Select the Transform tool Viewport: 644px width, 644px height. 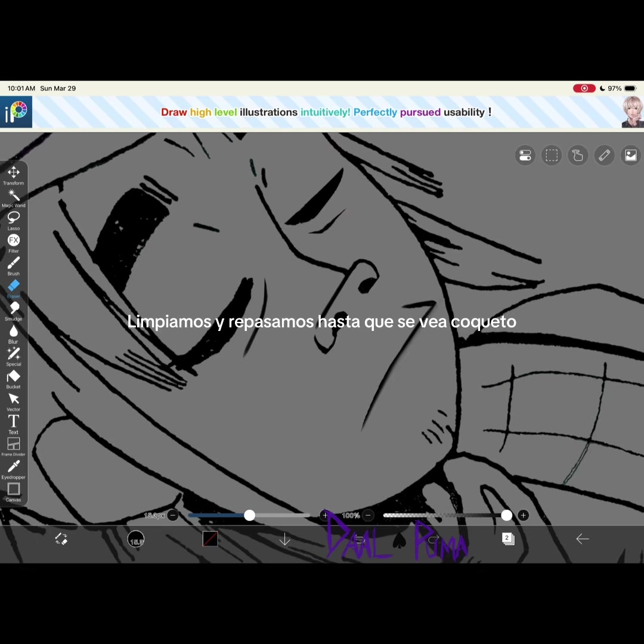coord(14,176)
